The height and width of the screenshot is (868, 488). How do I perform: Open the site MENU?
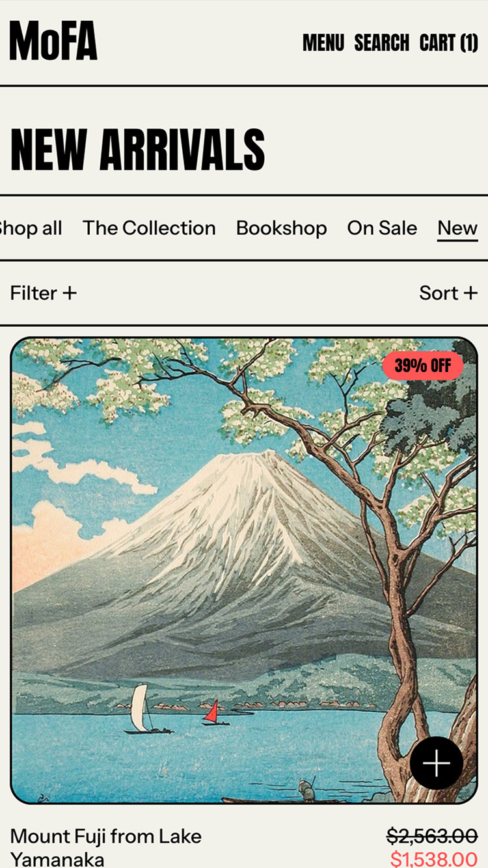click(x=323, y=43)
